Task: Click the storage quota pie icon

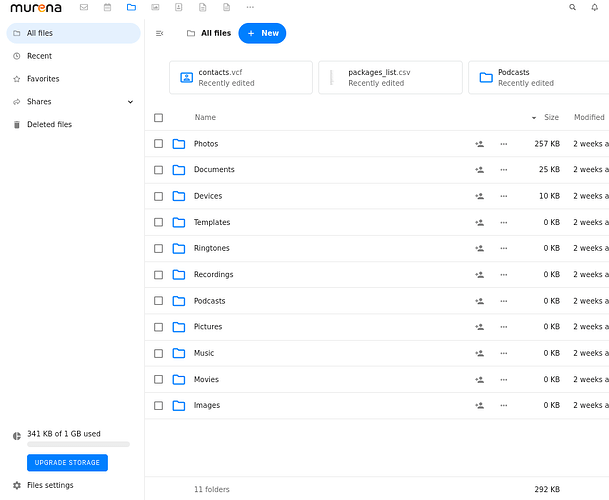Action: pyautogui.click(x=17, y=436)
